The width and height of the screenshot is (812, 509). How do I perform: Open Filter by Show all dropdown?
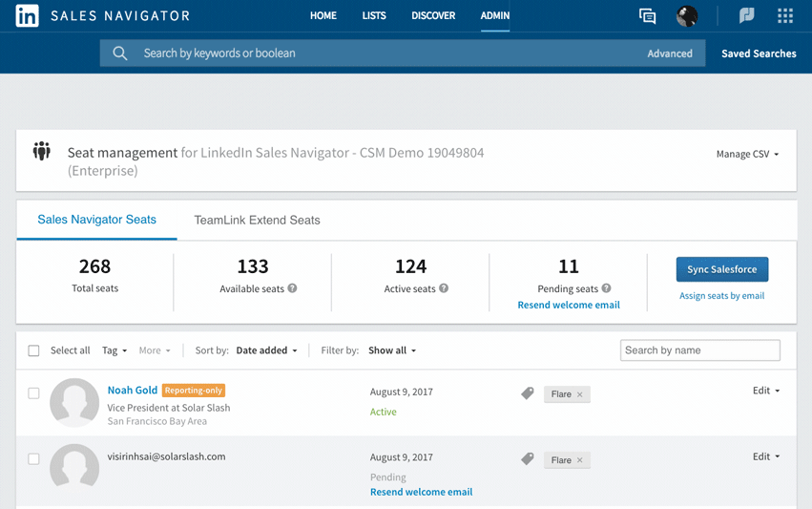392,350
